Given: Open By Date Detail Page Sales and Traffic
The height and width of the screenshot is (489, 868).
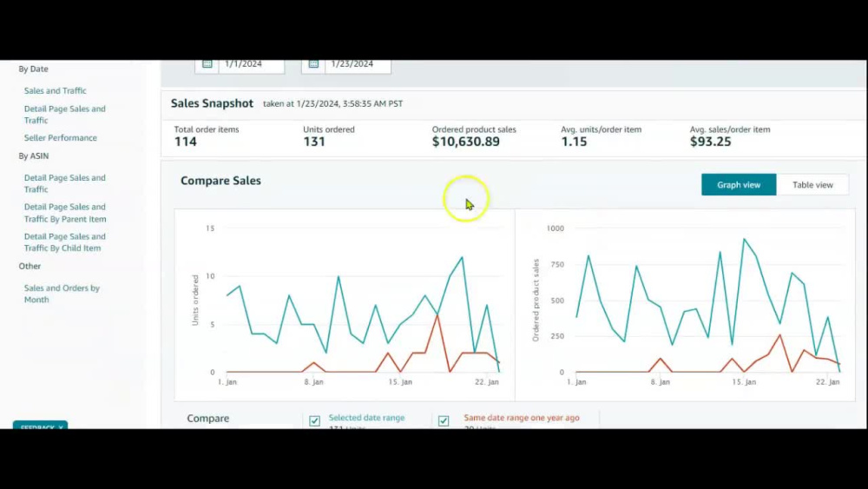Looking at the screenshot, I should 64,115.
